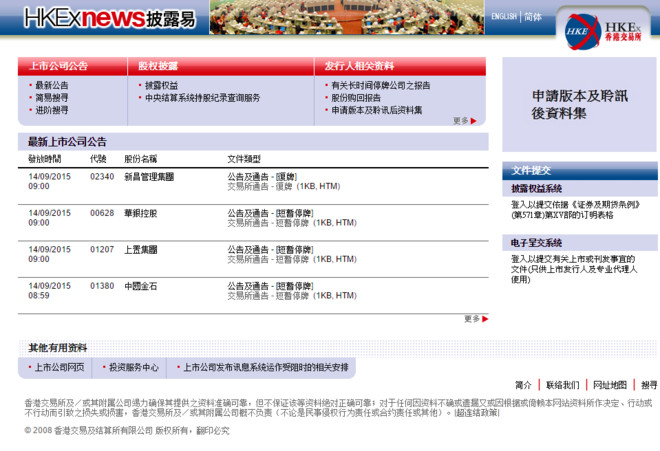The image size is (660, 451).
Task: Open 进阶搜寻 link
Action: pyautogui.click(x=51, y=110)
